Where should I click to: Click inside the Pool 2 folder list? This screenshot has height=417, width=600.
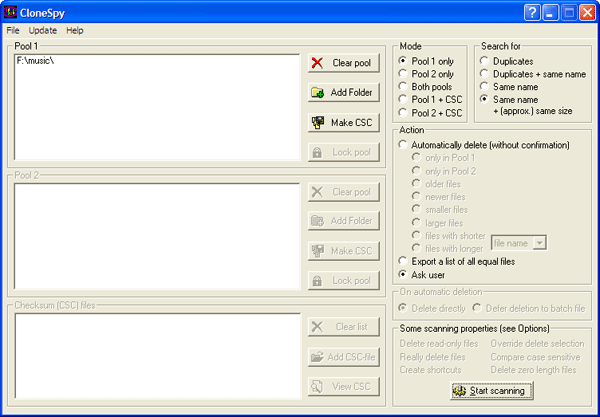pos(157,236)
